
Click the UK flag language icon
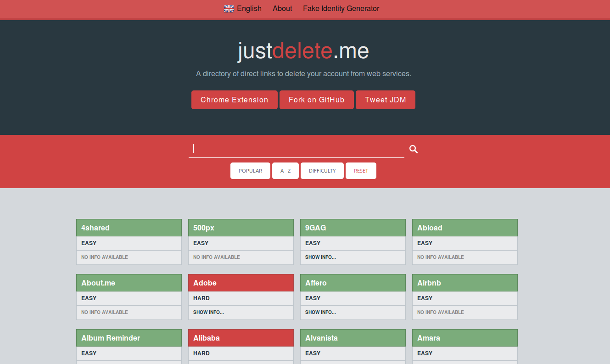click(229, 9)
